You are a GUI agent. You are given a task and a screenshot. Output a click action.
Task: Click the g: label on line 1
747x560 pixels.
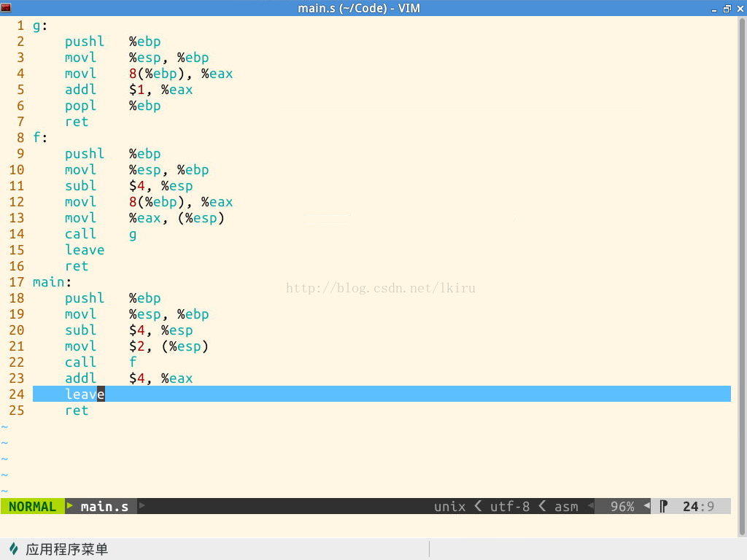[40, 26]
